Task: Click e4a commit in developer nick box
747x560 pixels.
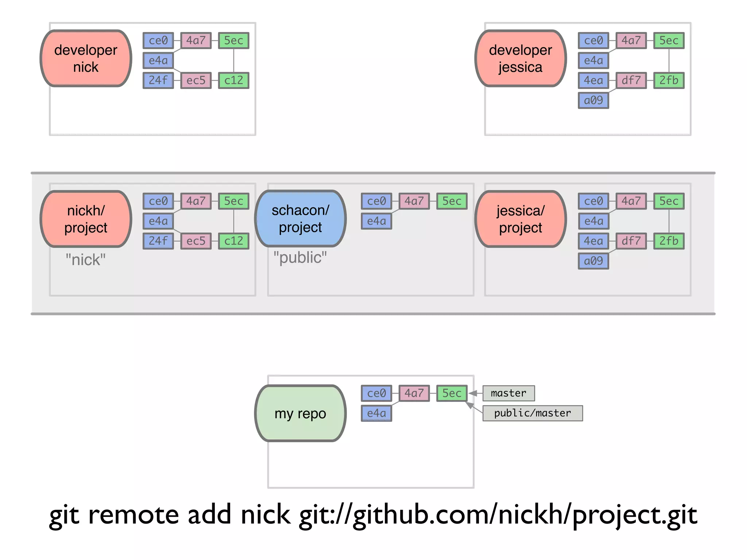Action: pyautogui.click(x=158, y=60)
